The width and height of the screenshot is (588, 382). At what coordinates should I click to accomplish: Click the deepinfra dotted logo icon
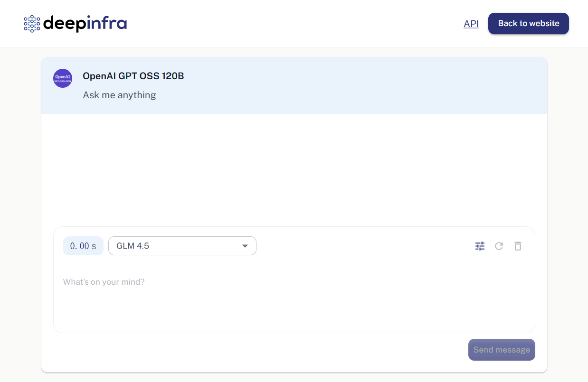point(32,23)
